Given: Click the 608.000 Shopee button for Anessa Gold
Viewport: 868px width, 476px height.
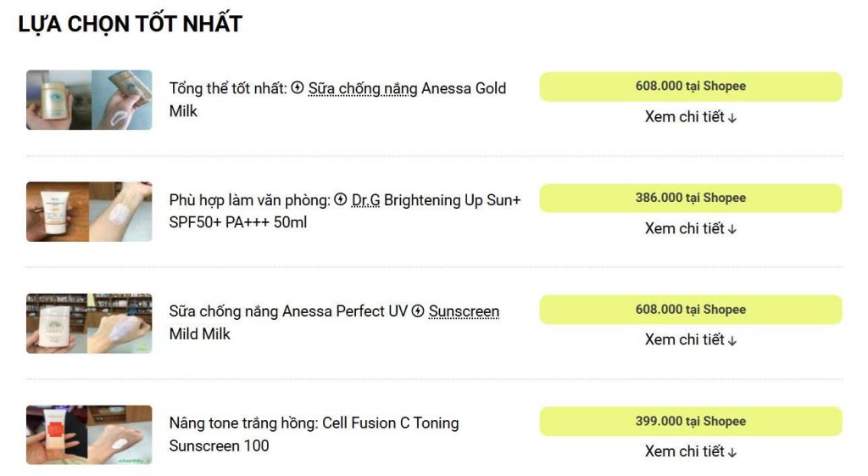Looking at the screenshot, I should [x=691, y=87].
